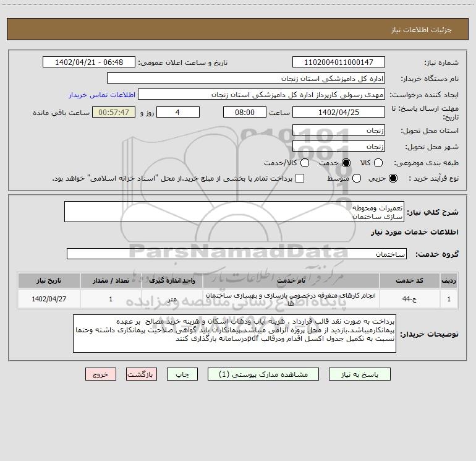The image size is (476, 461).
Task: Click the تاریخ نیاز column header
Action: coord(49,280)
